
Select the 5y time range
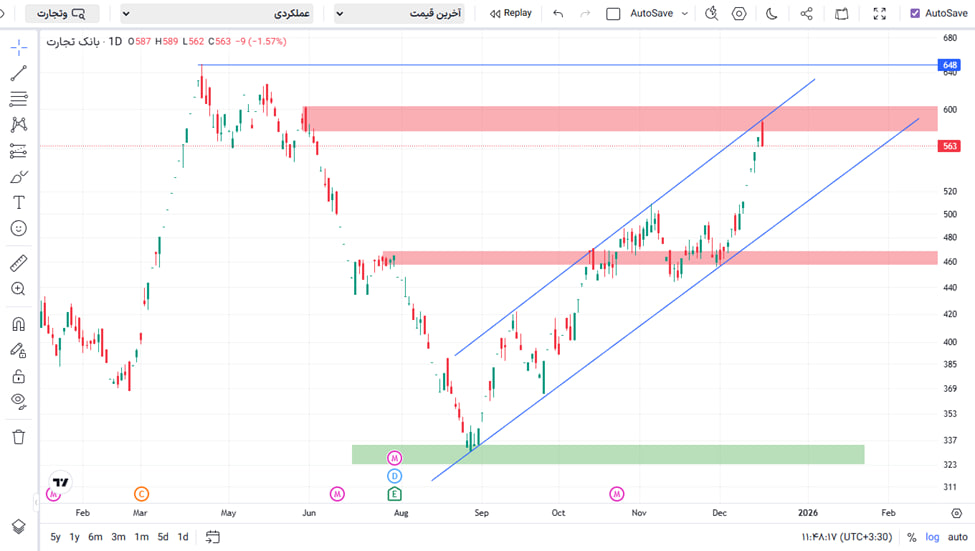tap(55, 537)
